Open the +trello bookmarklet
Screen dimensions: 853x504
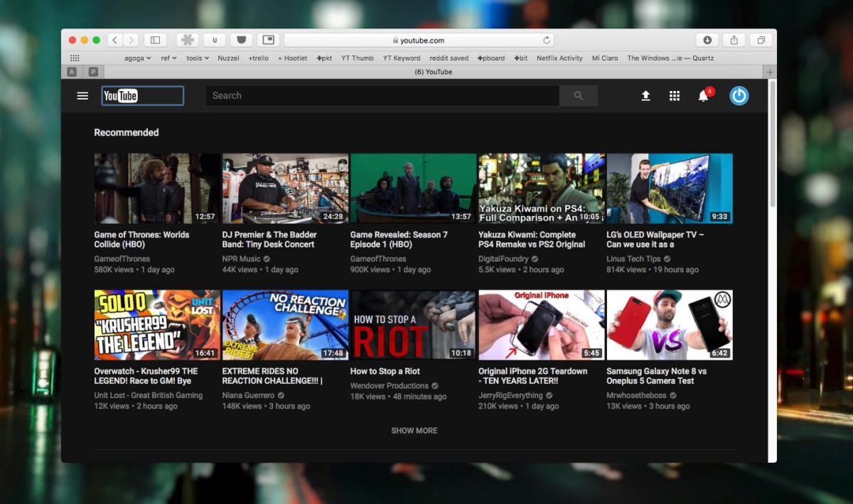tap(259, 58)
